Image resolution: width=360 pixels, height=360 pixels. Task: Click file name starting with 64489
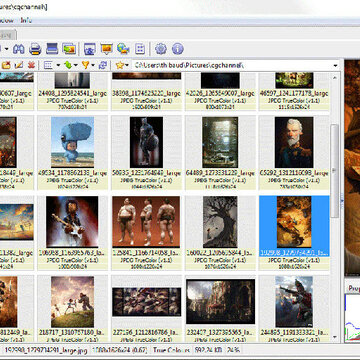(x=220, y=173)
